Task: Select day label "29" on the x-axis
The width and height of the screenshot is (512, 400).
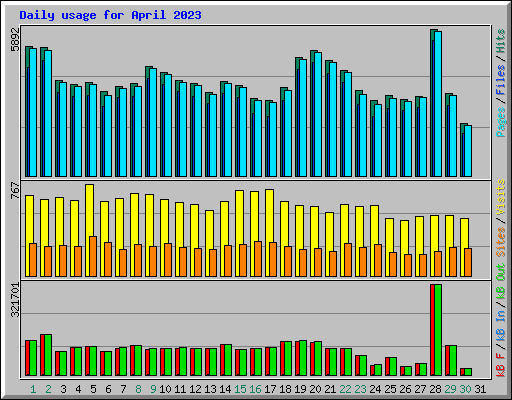Action: pyautogui.click(x=450, y=389)
